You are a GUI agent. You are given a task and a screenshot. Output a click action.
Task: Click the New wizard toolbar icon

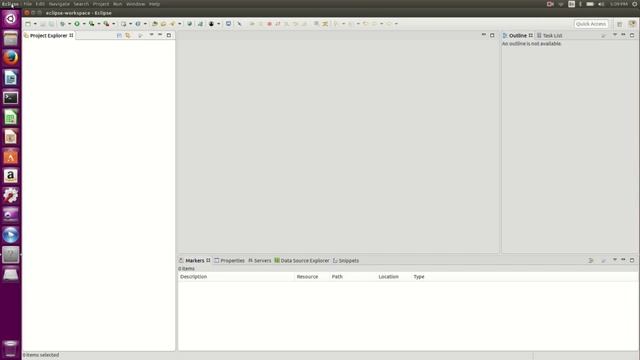28,24
